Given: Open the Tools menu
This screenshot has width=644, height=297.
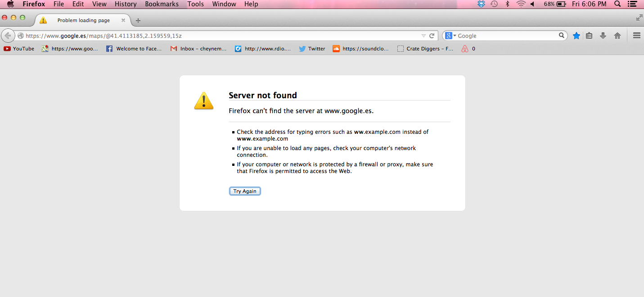Looking at the screenshot, I should pyautogui.click(x=195, y=4).
